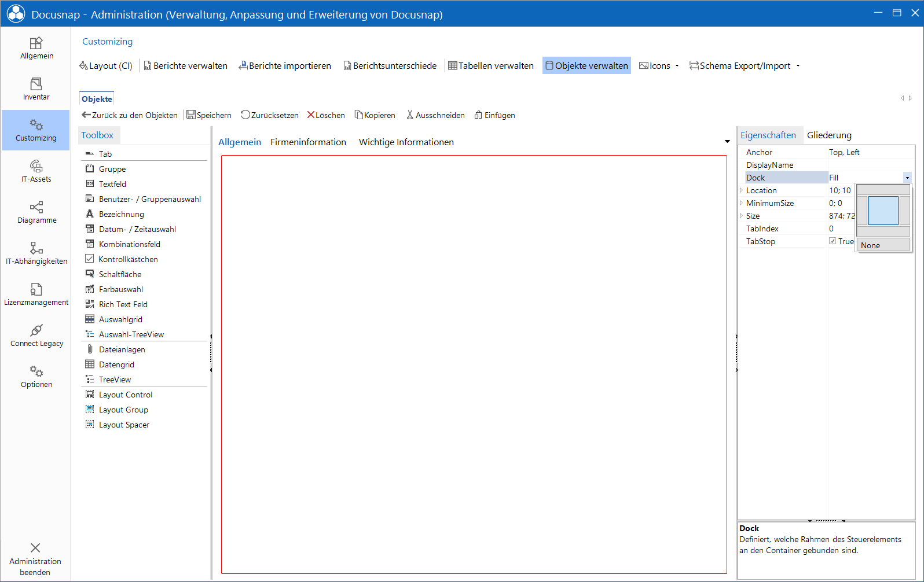Choose Fill center in Dock picker
Viewport: 924px width, 582px height.
pyautogui.click(x=883, y=210)
